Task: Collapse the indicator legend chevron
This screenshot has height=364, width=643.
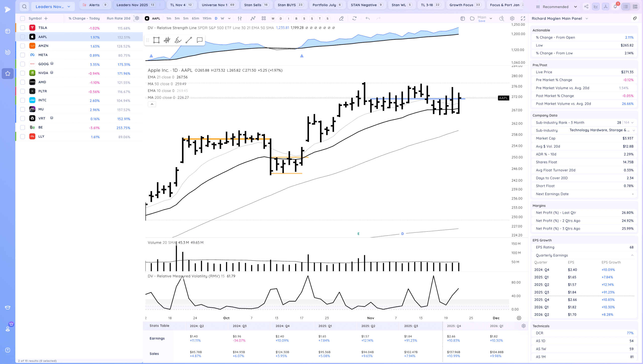Action: [x=152, y=104]
